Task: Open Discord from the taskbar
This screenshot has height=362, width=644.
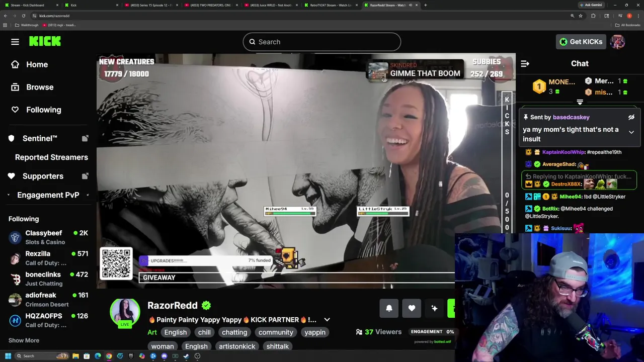Action: point(164,356)
